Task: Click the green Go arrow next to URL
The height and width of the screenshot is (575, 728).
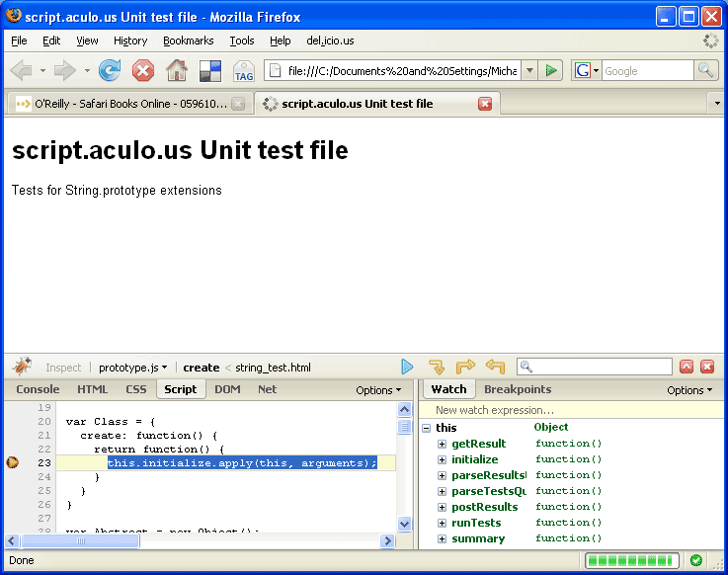Action: click(550, 71)
